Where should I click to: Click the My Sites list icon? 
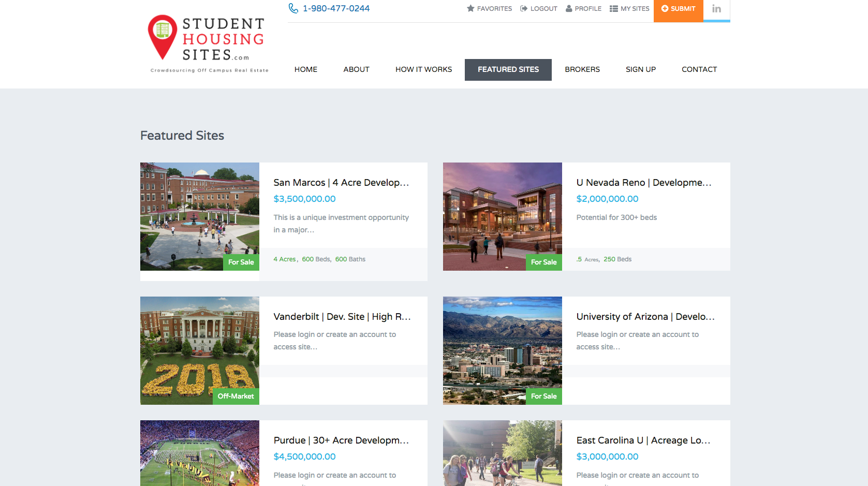[614, 8]
